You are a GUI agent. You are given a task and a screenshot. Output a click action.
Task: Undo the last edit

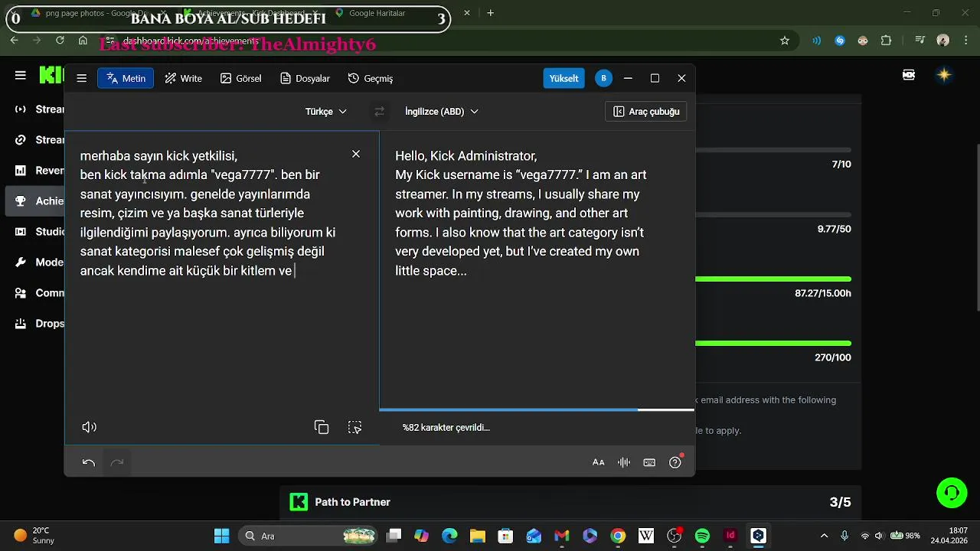[89, 462]
